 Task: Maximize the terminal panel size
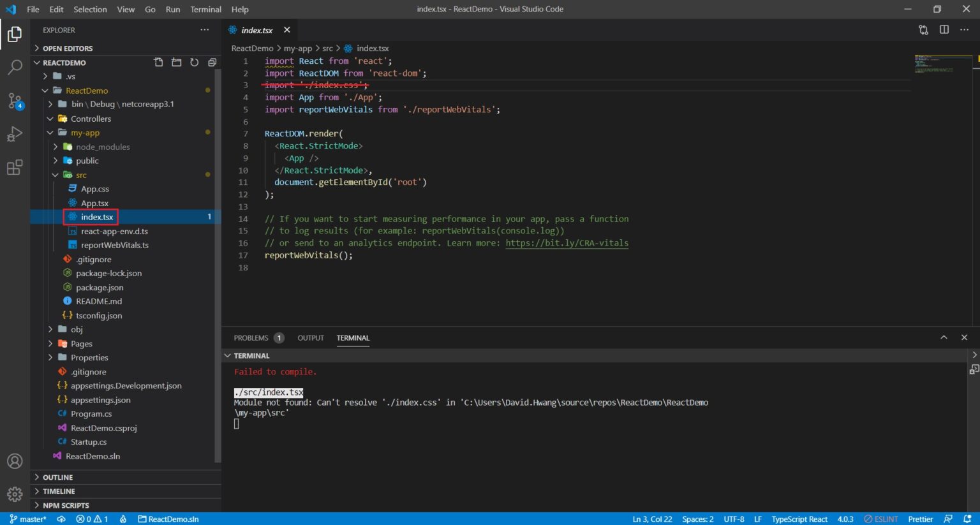[944, 337]
